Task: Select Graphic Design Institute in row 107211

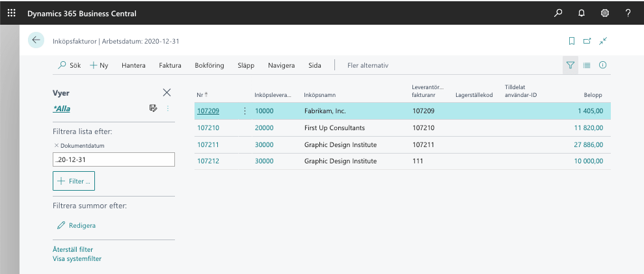Action: (x=340, y=144)
